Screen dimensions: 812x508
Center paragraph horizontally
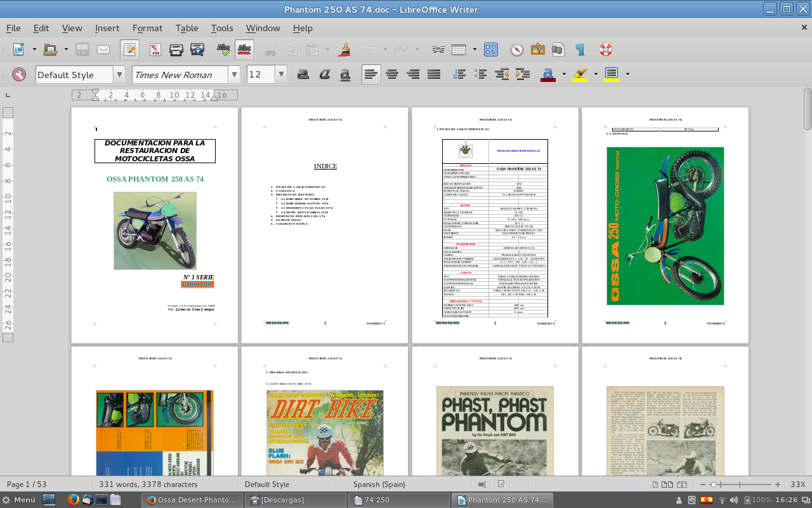tap(392, 74)
